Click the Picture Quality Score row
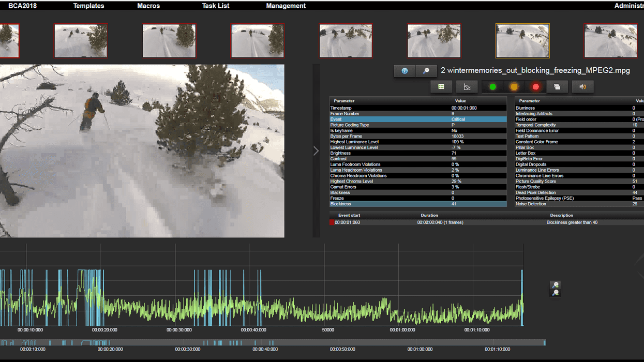The height and width of the screenshot is (362, 644). (579, 182)
